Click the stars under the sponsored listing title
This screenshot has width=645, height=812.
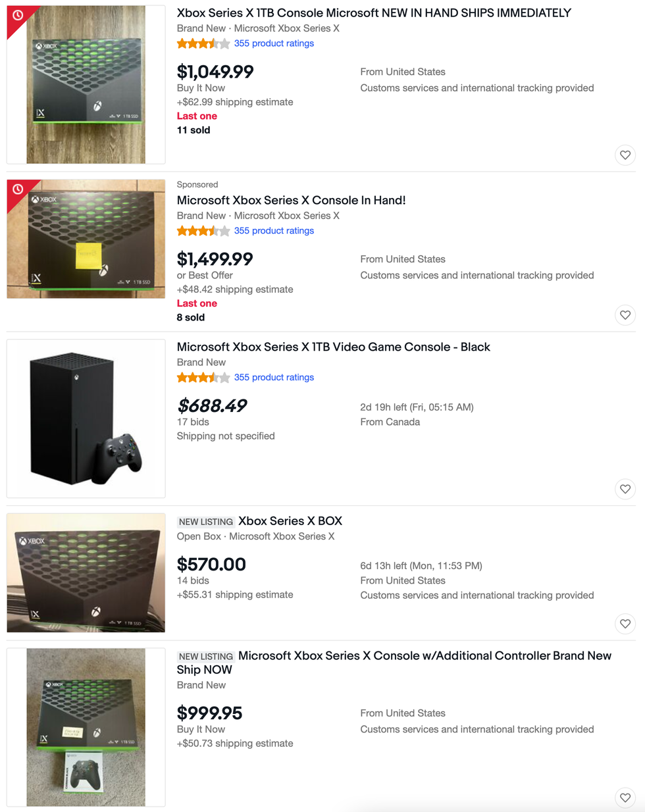(x=199, y=230)
